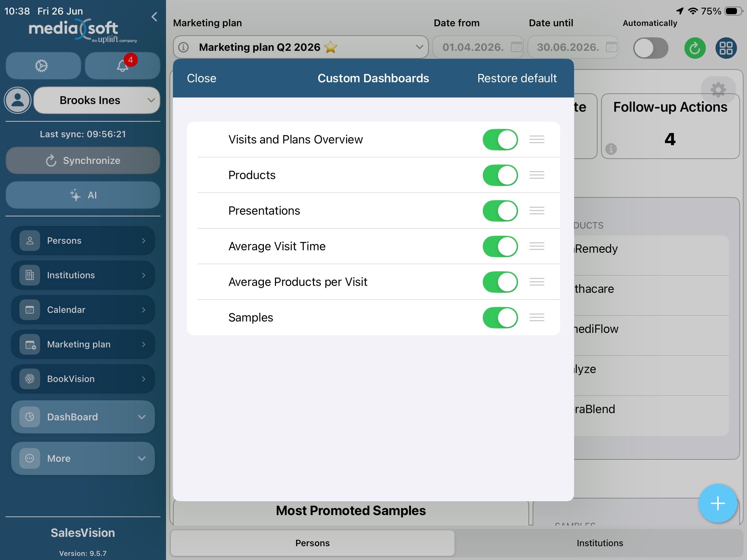
Task: Toggle Average Products per Visit switch
Action: (x=500, y=282)
